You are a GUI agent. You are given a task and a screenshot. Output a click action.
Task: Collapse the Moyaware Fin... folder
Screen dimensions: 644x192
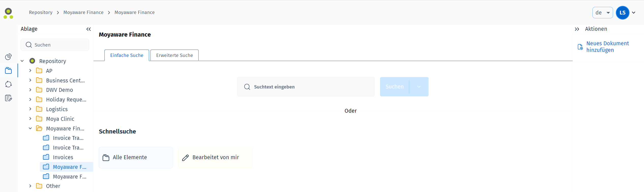[x=30, y=128]
